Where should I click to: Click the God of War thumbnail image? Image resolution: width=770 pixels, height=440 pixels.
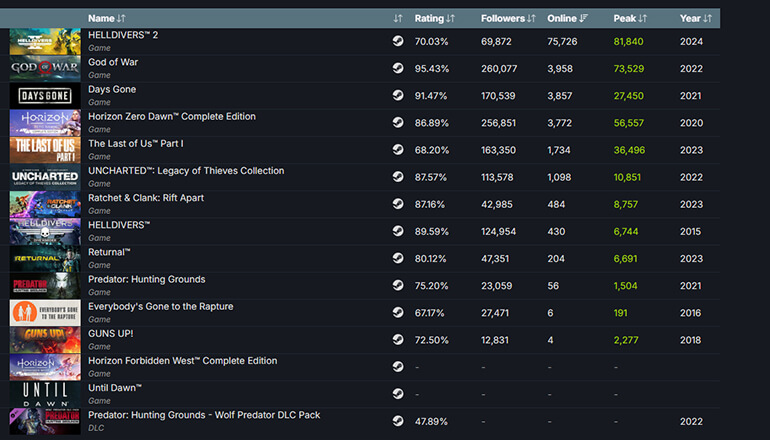pyautogui.click(x=45, y=68)
